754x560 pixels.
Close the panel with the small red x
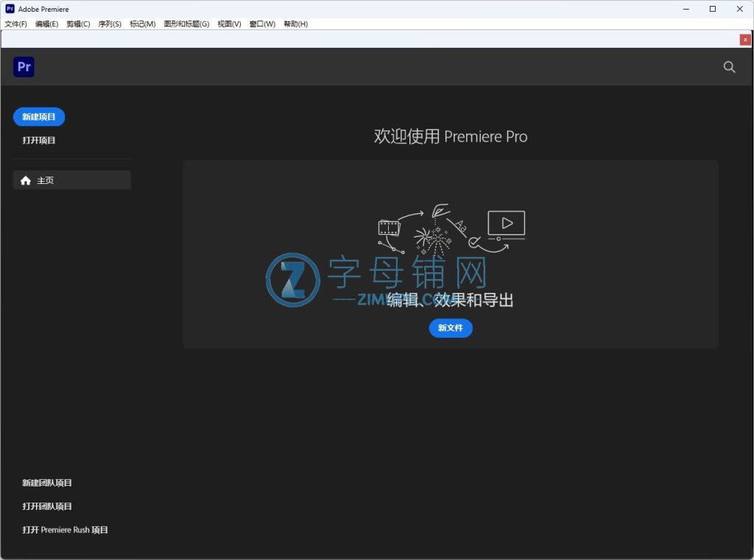tap(745, 40)
